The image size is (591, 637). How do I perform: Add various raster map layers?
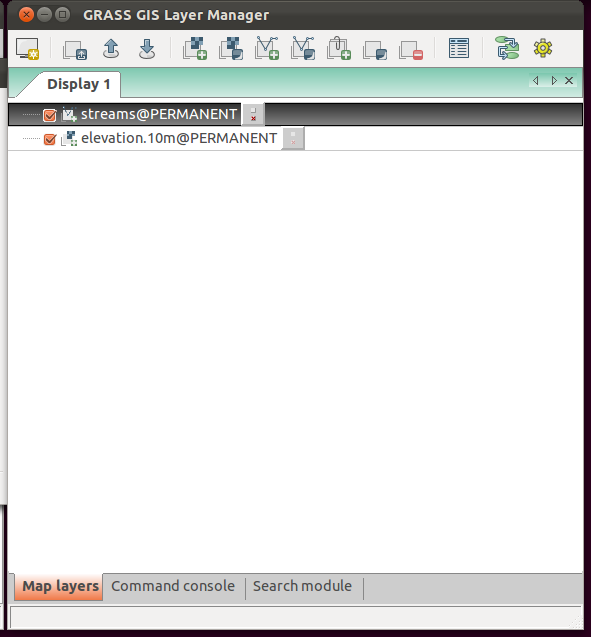click(231, 48)
